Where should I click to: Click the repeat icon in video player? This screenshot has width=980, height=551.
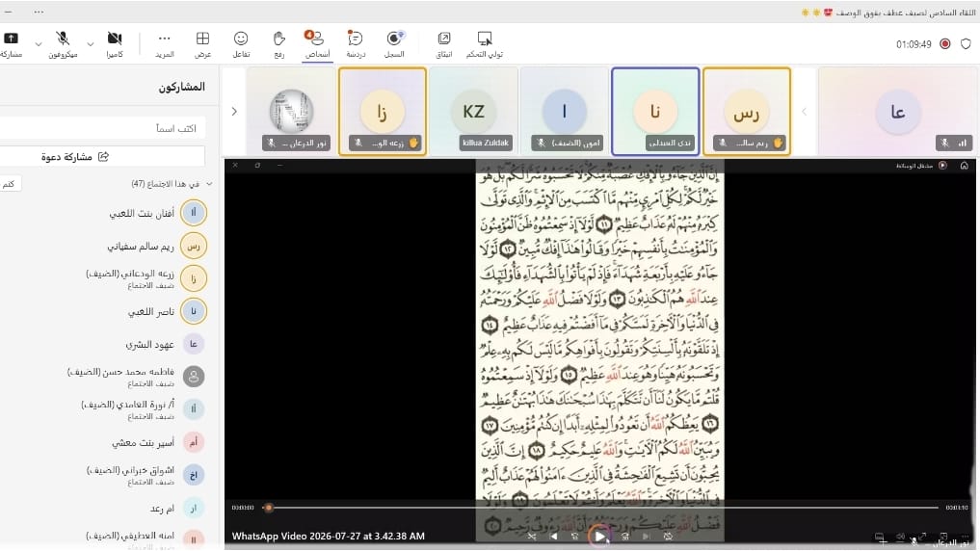(668, 536)
